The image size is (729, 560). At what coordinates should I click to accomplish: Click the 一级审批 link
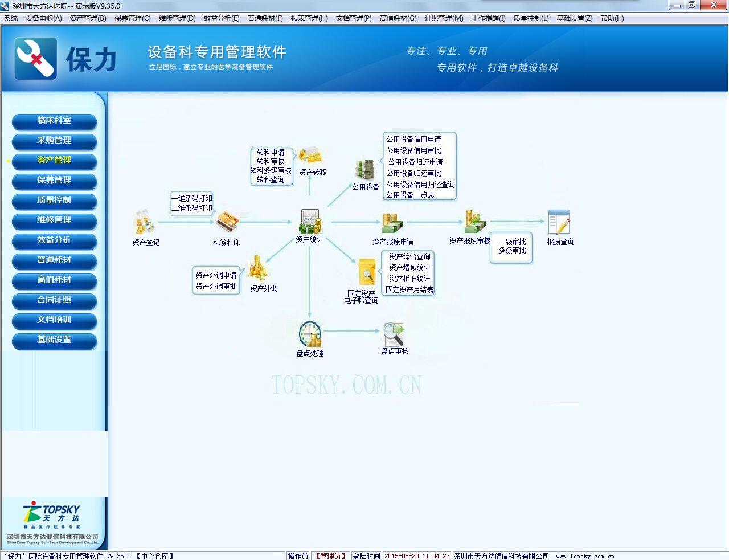pyautogui.click(x=512, y=242)
